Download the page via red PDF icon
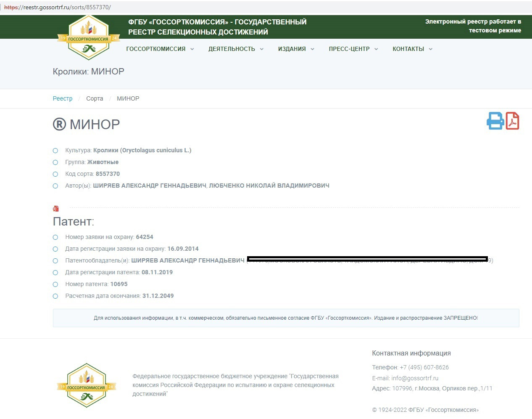The width and height of the screenshot is (532, 419). [x=512, y=121]
